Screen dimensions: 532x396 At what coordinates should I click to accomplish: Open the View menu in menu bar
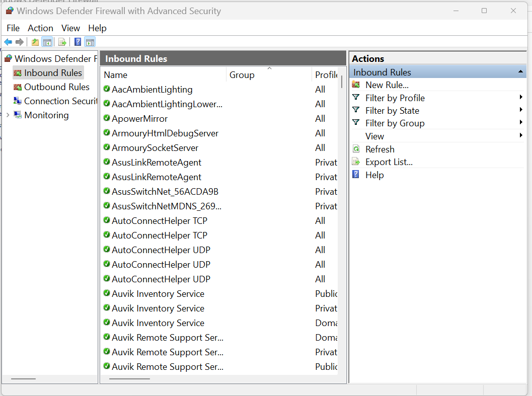[x=70, y=28]
